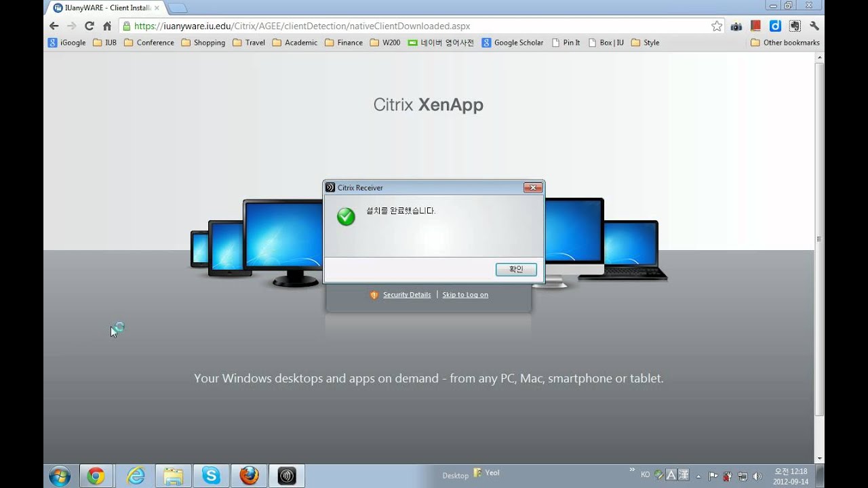Open the iGoogle bookmark
The width and height of the screenshot is (868, 488).
pos(66,43)
